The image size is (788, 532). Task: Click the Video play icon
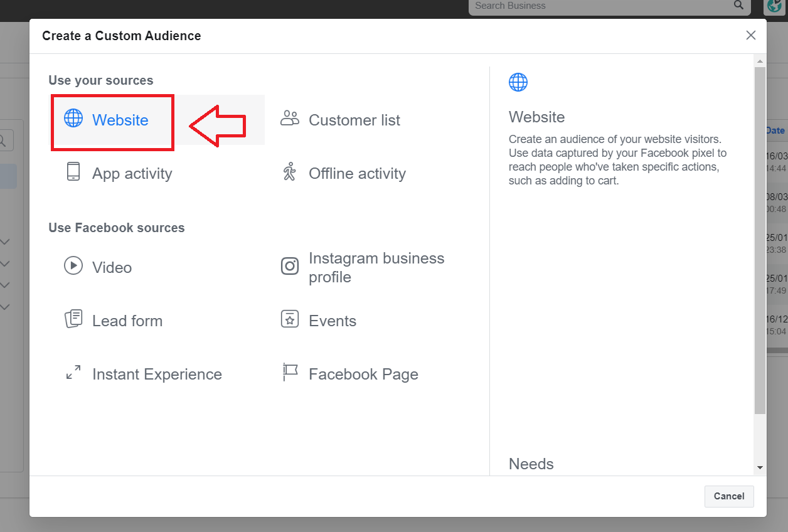point(73,265)
